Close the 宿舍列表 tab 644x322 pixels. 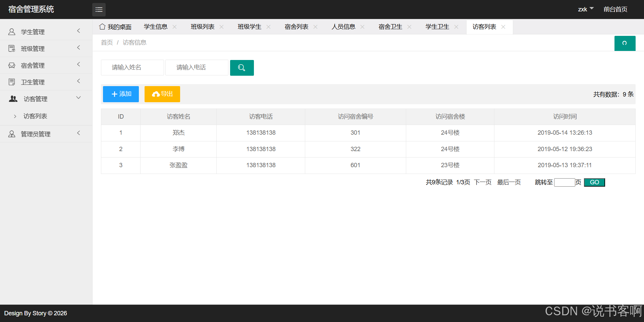coord(315,27)
